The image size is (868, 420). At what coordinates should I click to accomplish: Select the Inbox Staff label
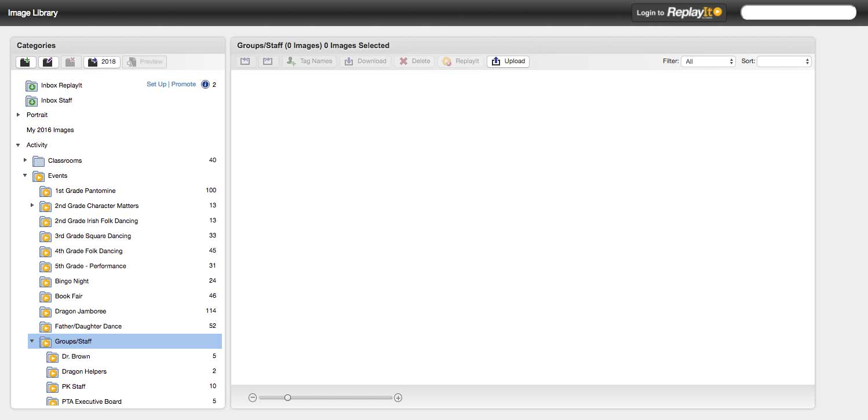(x=57, y=100)
